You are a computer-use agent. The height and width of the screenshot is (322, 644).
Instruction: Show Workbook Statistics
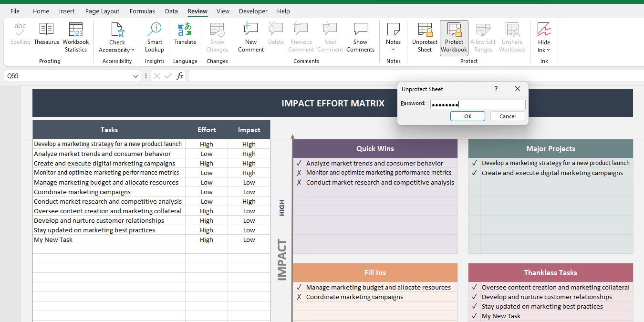(x=75, y=36)
